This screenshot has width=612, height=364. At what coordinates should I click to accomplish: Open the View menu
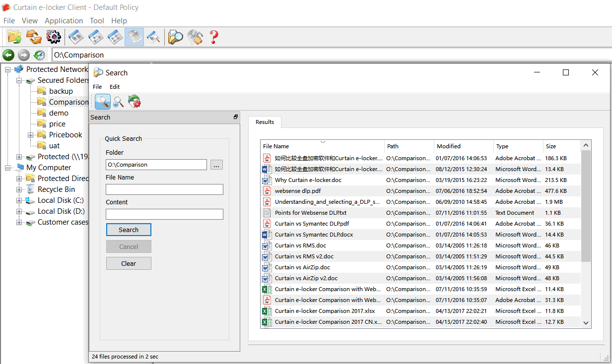(x=30, y=21)
